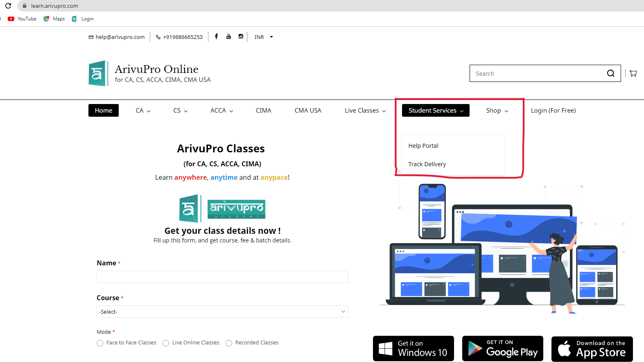Viewport: 644px width, 362px height.
Task: Click the browser address bar URL
Action: pyautogui.click(x=54, y=6)
